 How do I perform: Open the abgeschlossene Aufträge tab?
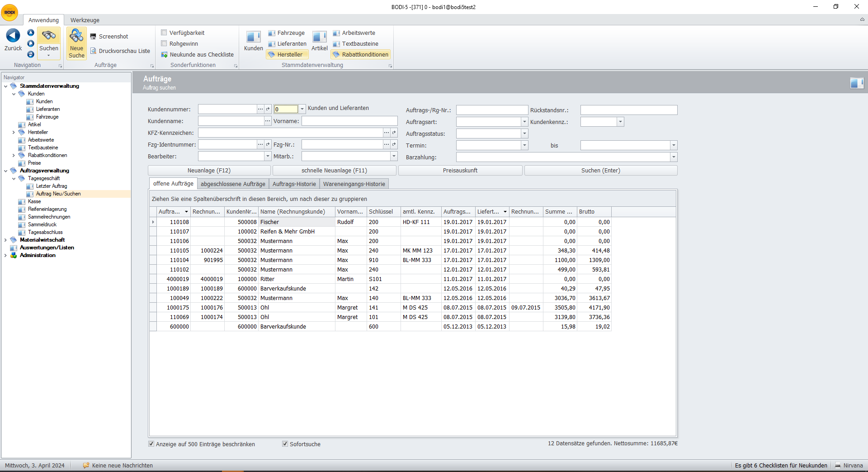(x=233, y=184)
